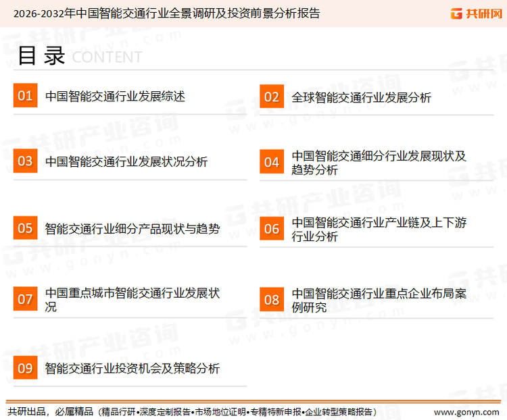Click the orange 07 number box
This screenshot has height=420, width=507.
(25, 299)
